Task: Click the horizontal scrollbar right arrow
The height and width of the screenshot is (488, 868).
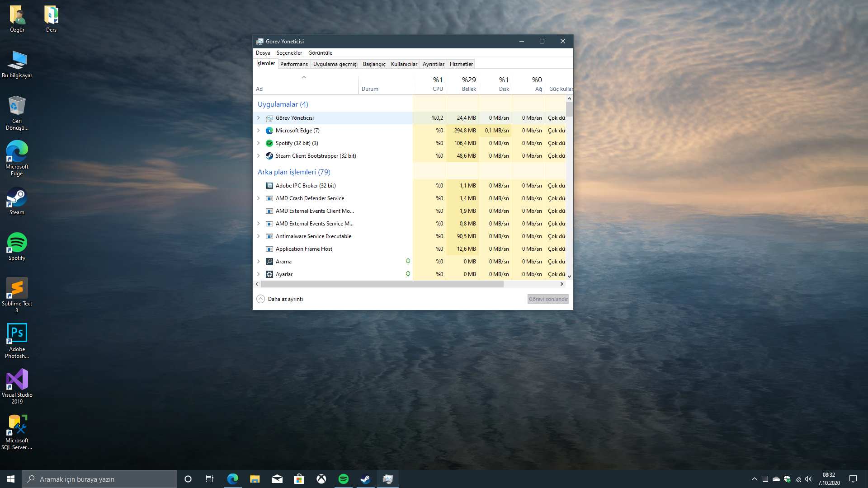Action: click(562, 284)
